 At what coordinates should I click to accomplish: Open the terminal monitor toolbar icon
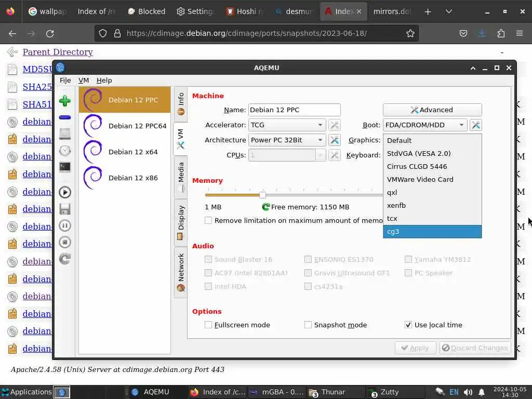coord(65,167)
